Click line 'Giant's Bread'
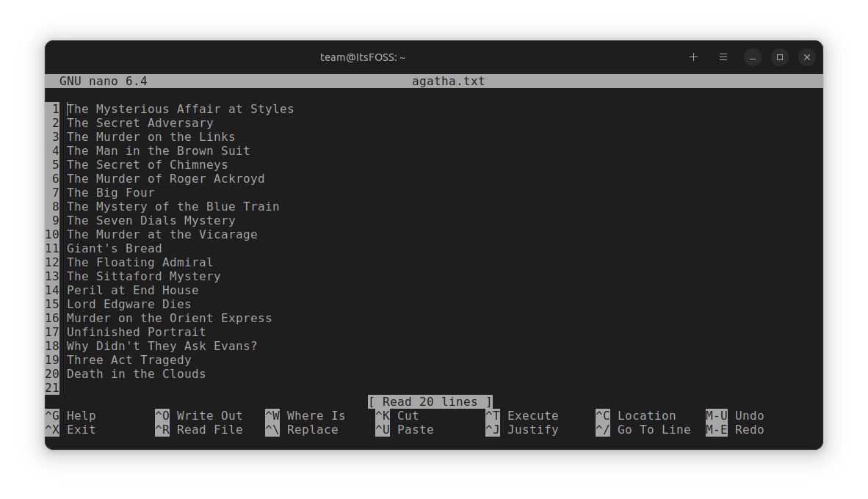 click(x=115, y=248)
